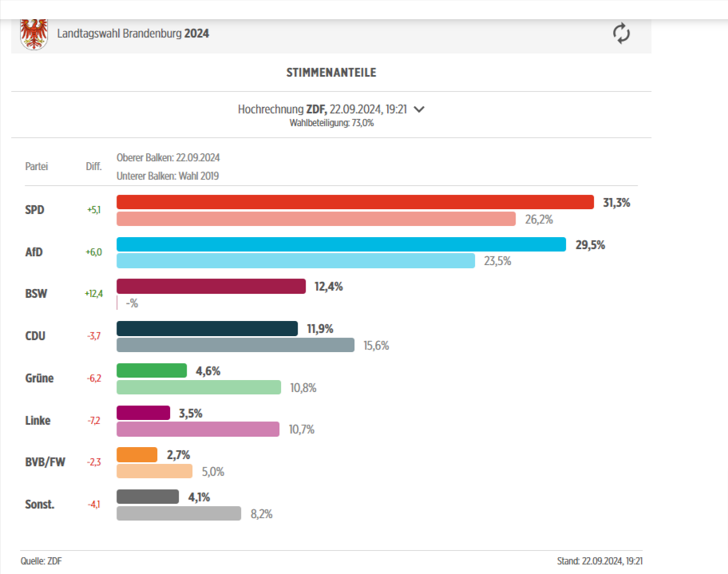Select the SPD party label

(35, 210)
